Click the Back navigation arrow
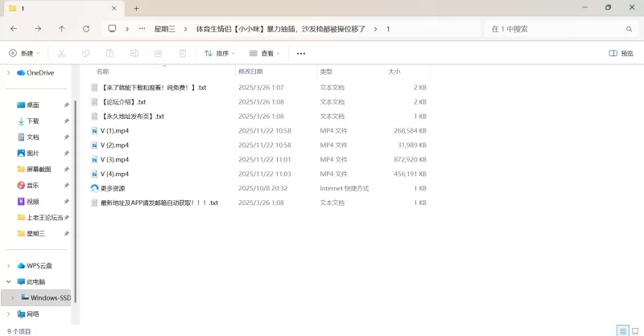 pos(14,29)
